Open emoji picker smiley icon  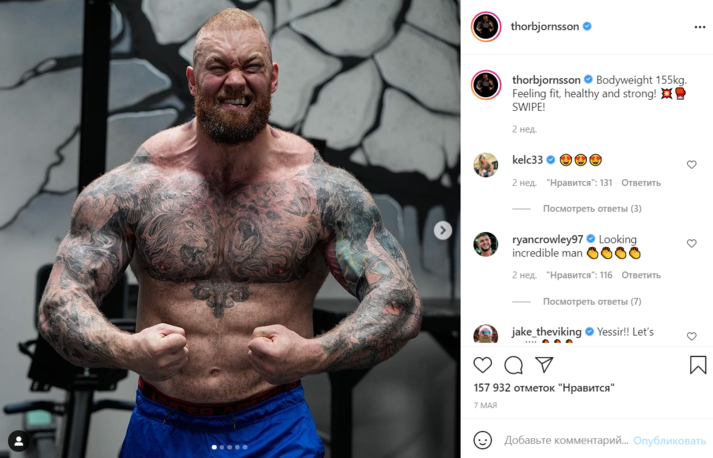(x=482, y=440)
